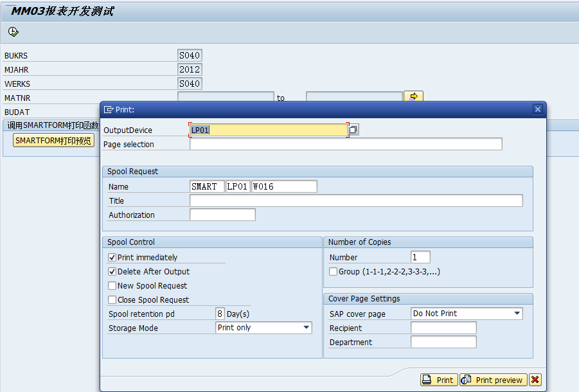This screenshot has height=392, width=579.
Task: Click the Print button
Action: [x=439, y=379]
